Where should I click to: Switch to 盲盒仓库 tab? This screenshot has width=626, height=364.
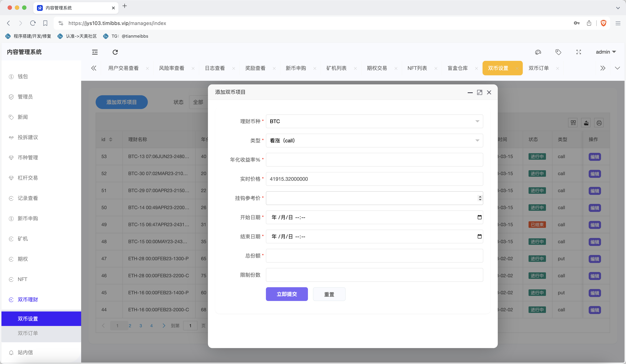click(x=458, y=68)
